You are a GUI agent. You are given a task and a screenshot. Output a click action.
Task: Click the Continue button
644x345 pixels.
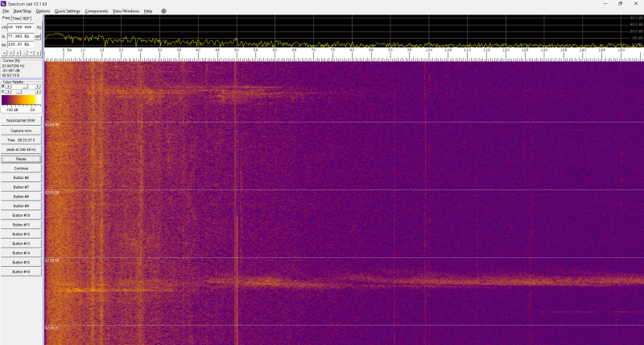(21, 168)
